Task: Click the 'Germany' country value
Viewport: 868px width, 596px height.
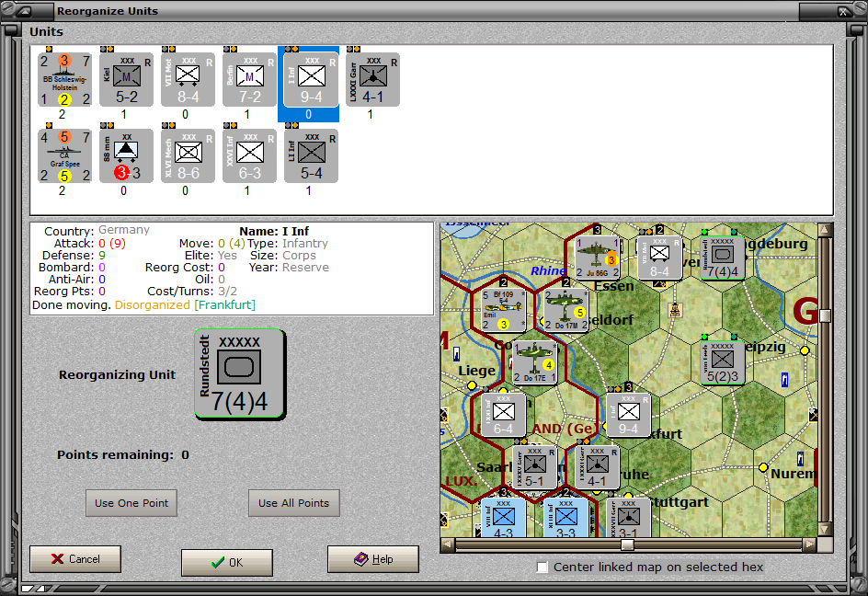Action: click(x=124, y=230)
